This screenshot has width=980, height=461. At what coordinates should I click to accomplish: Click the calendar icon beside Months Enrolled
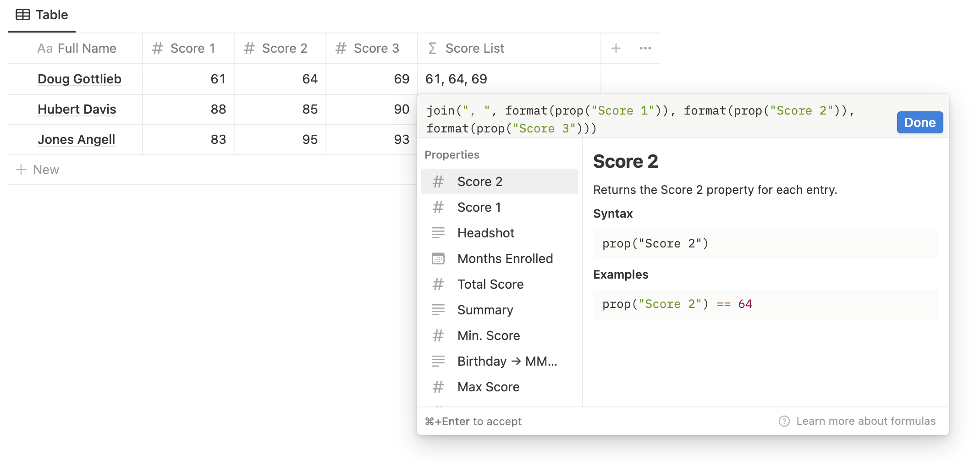coord(438,258)
